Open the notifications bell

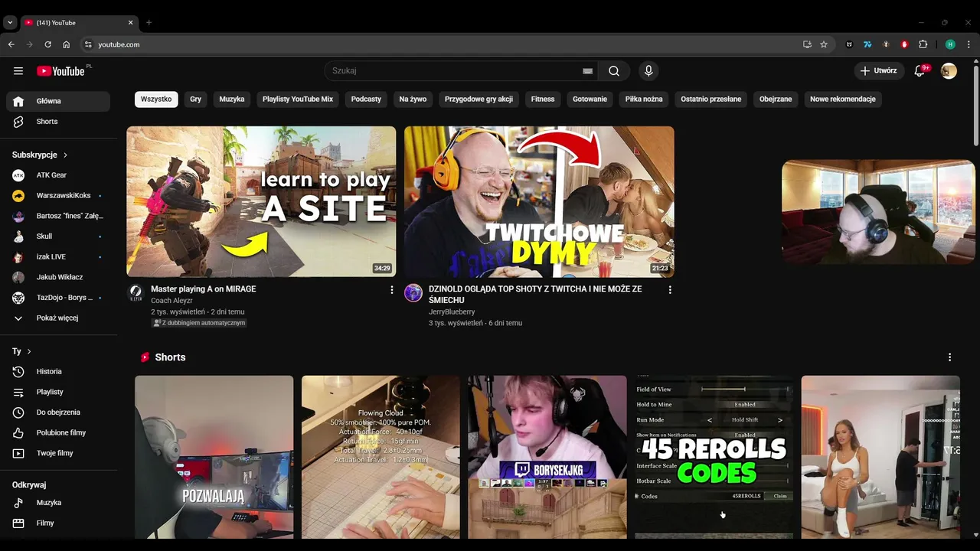point(920,71)
